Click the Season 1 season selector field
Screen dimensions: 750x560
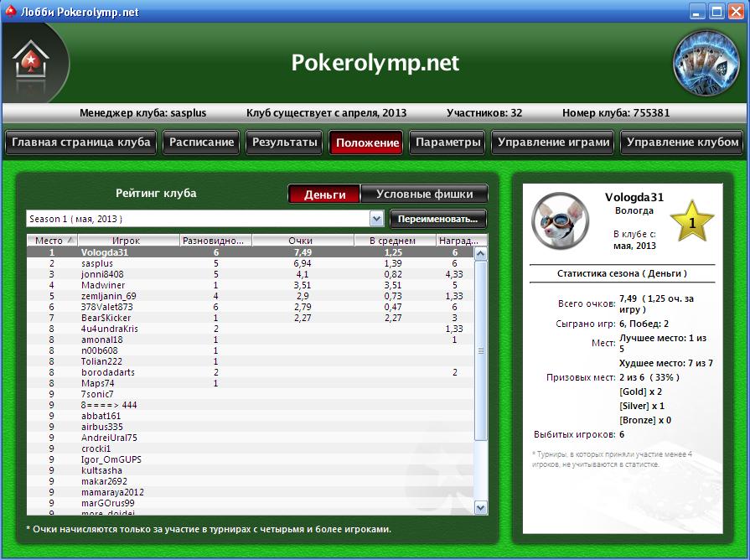[204, 219]
